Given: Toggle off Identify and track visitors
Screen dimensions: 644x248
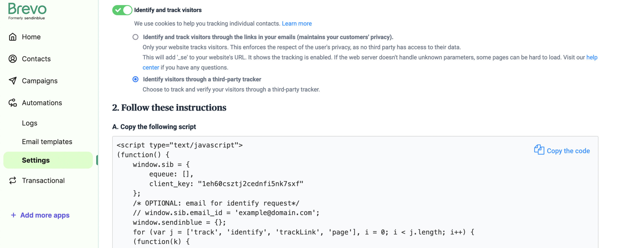Looking at the screenshot, I should [x=122, y=10].
